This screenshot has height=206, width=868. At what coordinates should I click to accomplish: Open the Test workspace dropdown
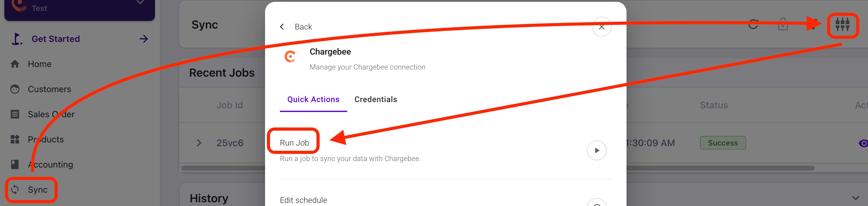point(140,3)
